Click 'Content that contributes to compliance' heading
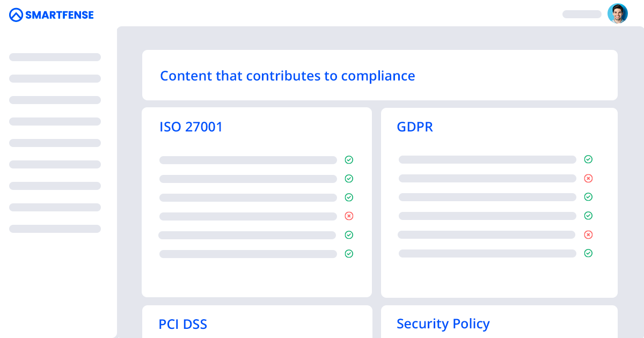This screenshot has width=644, height=338. pyautogui.click(x=288, y=76)
